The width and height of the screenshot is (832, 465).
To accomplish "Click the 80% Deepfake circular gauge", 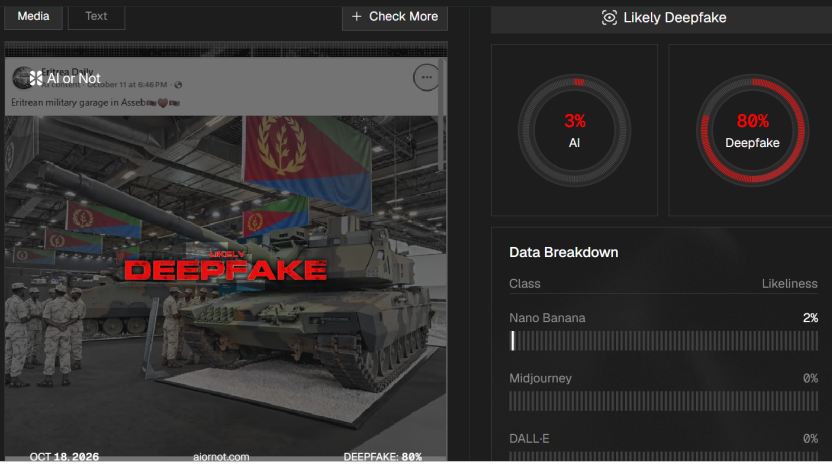I will [752, 130].
